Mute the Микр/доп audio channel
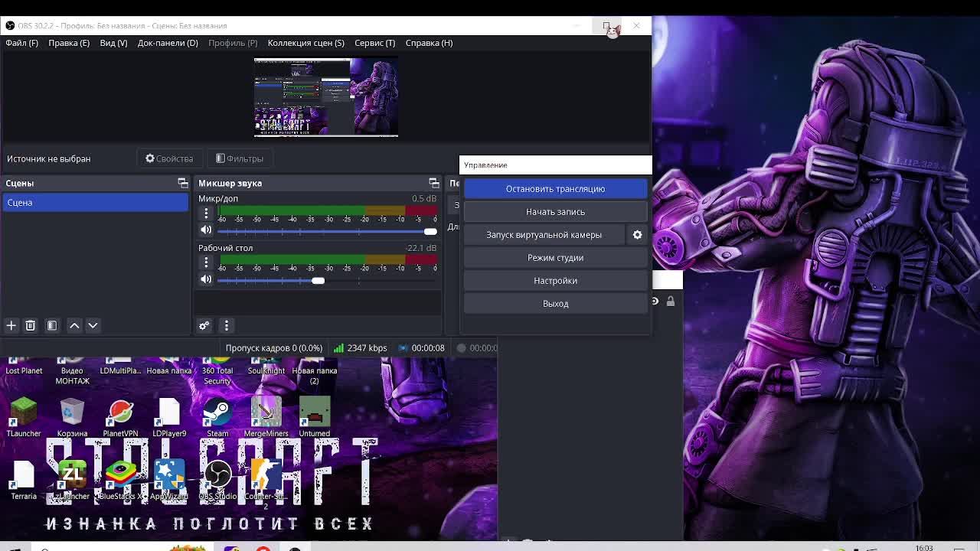The height and width of the screenshot is (551, 980). coord(206,230)
